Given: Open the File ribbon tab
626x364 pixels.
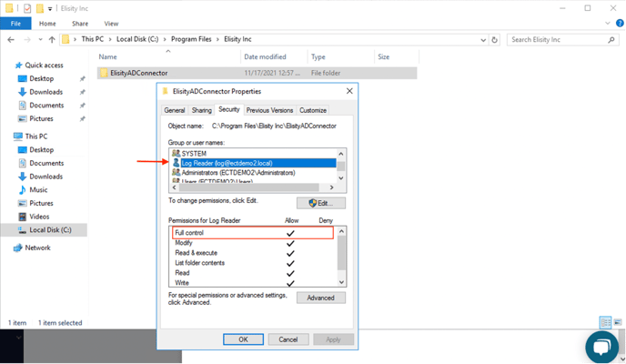Looking at the screenshot, I should click(x=15, y=24).
